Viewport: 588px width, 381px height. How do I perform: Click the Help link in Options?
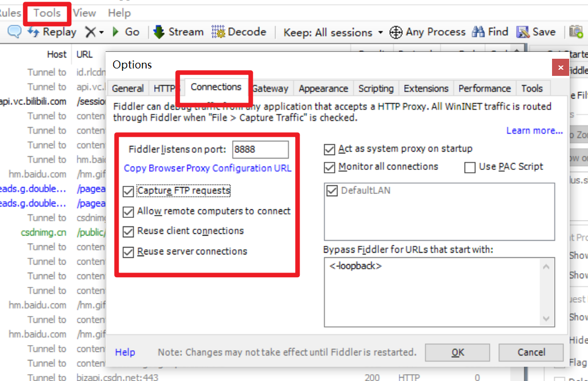[x=125, y=352]
